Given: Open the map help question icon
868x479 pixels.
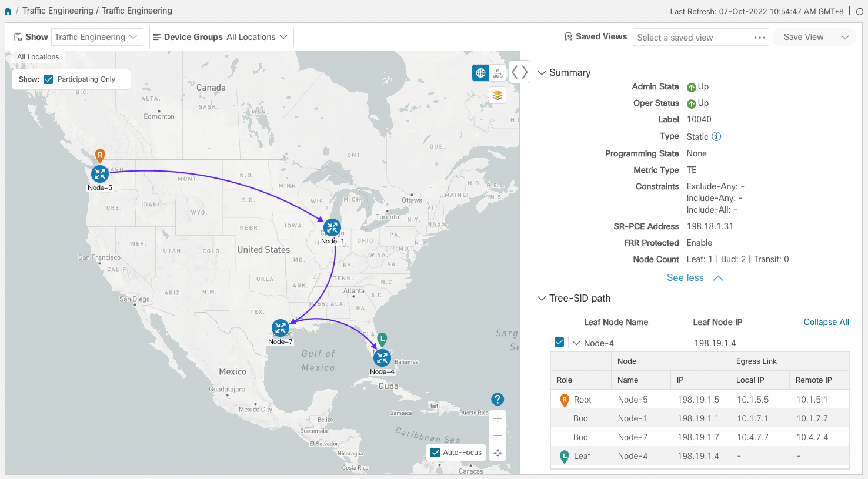Looking at the screenshot, I should (498, 399).
